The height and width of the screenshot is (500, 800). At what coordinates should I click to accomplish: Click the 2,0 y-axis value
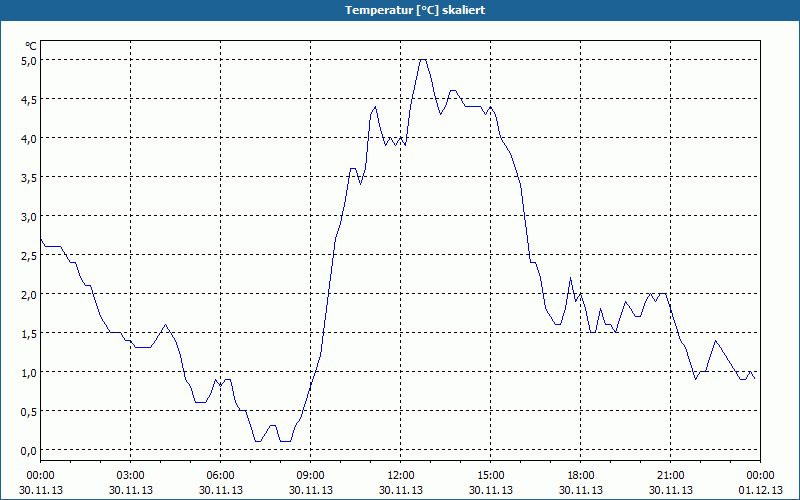[29, 294]
